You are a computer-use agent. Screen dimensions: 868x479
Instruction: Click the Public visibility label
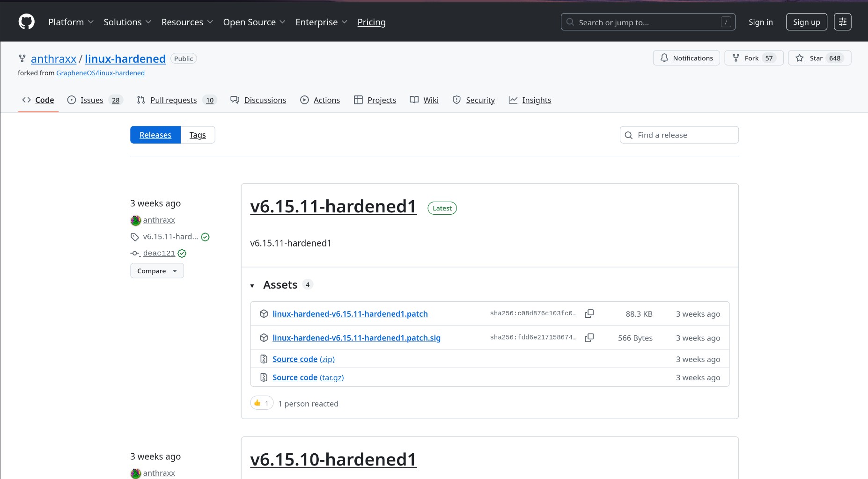[x=184, y=58]
